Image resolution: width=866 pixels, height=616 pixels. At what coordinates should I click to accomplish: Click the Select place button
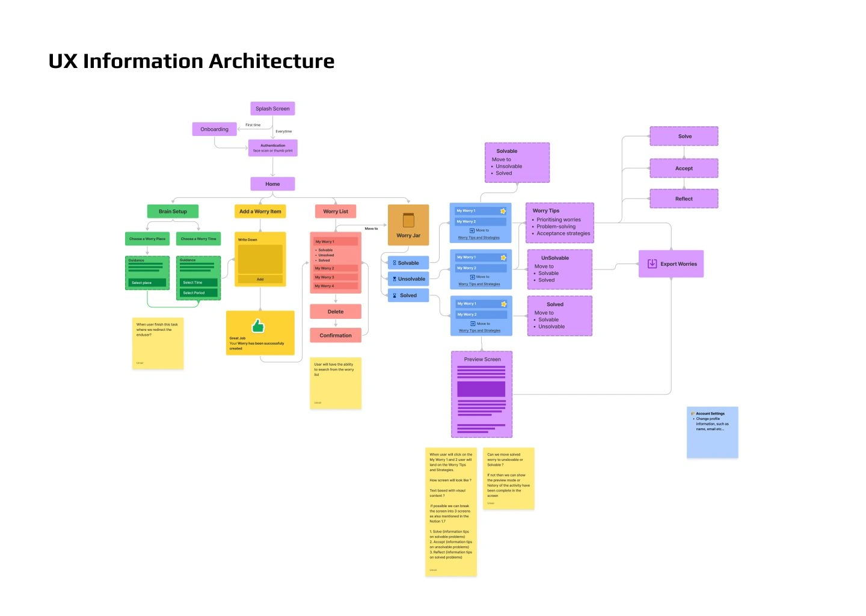coord(147,283)
